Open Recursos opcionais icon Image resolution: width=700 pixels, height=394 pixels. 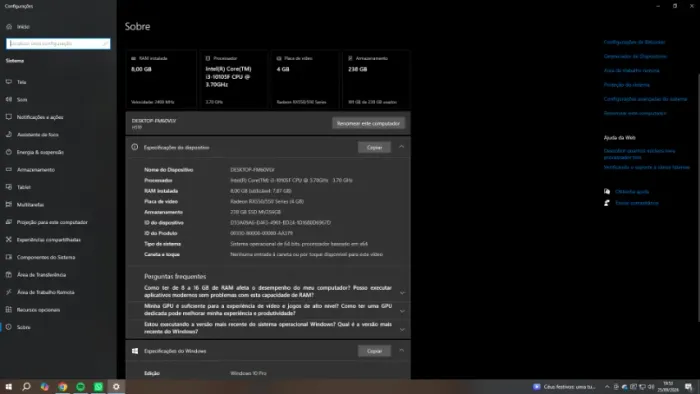[9, 309]
